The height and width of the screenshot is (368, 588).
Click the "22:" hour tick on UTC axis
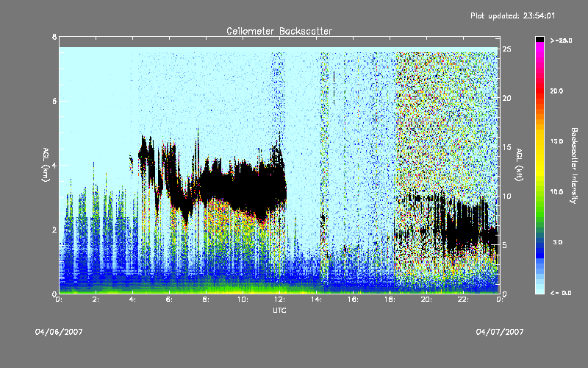click(x=463, y=300)
